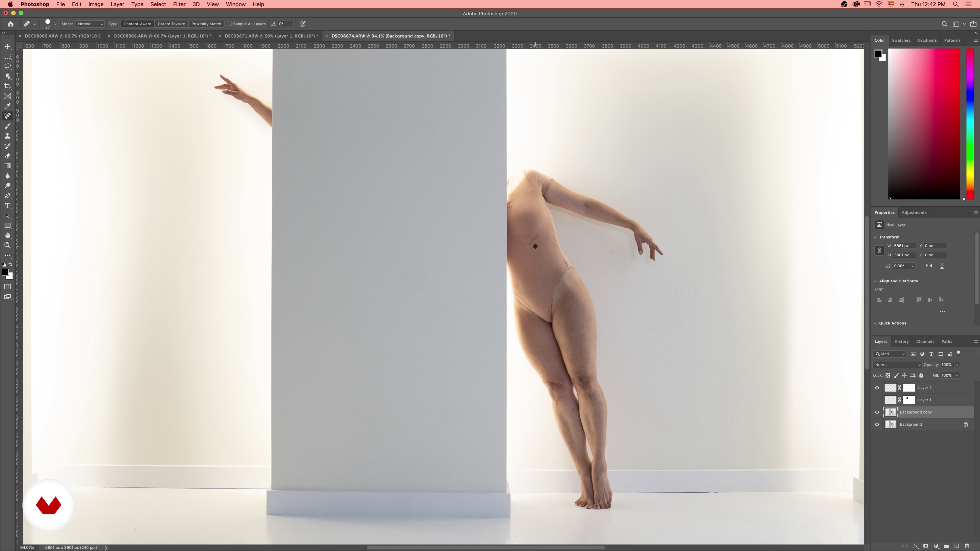Image resolution: width=980 pixels, height=551 pixels.
Task: Show the hidden Layer 1
Action: click(x=877, y=400)
